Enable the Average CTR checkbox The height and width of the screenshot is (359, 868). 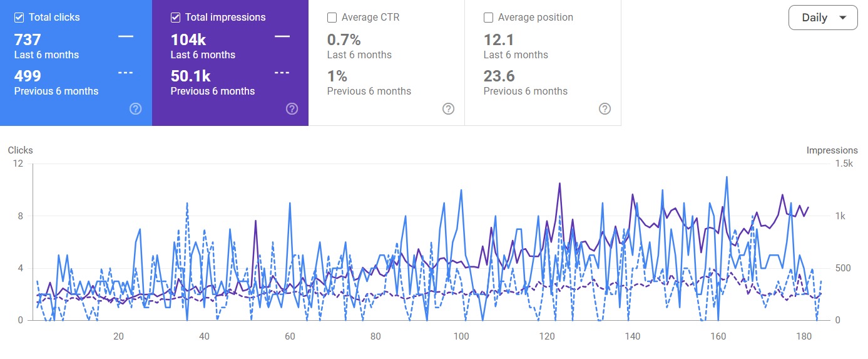(x=332, y=18)
